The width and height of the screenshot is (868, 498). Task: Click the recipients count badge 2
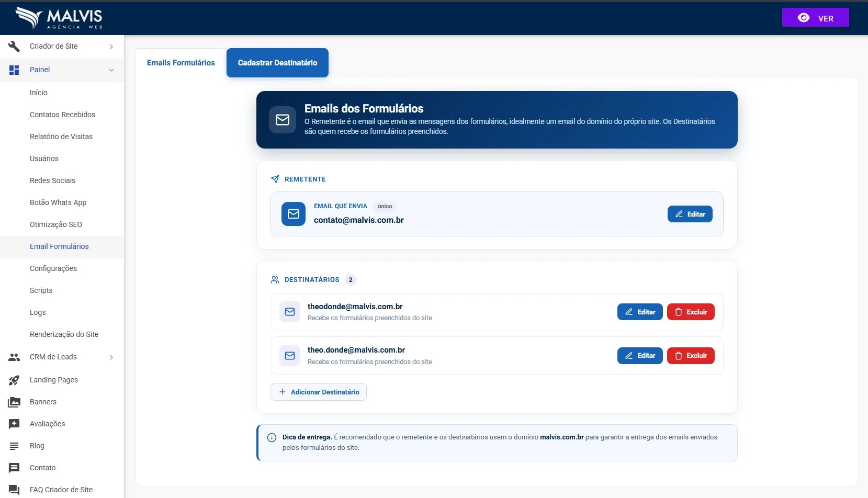[351, 280]
